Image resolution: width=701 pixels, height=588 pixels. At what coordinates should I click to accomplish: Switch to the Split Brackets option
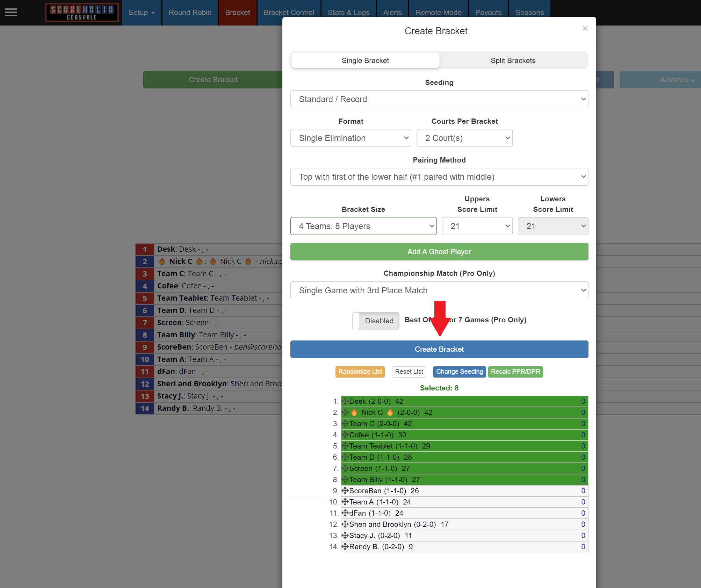513,60
